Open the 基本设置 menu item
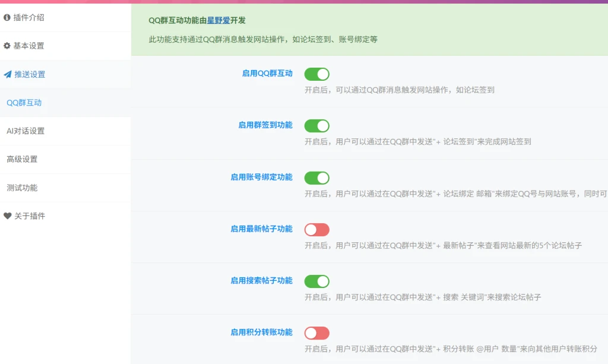Screen dimensions: 608x364 (x=28, y=46)
